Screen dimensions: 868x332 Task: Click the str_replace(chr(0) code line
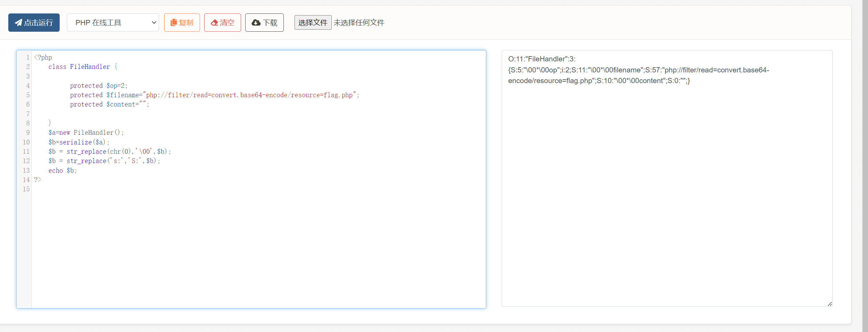coord(110,151)
